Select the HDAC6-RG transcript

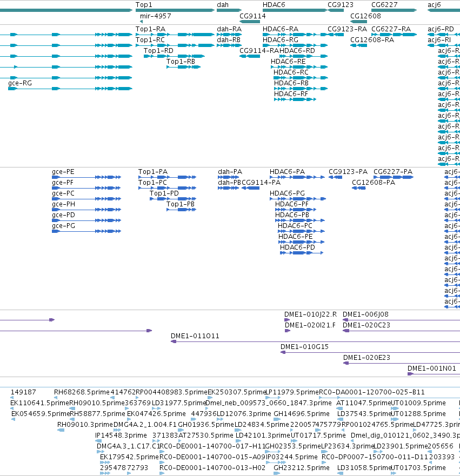click(x=295, y=45)
